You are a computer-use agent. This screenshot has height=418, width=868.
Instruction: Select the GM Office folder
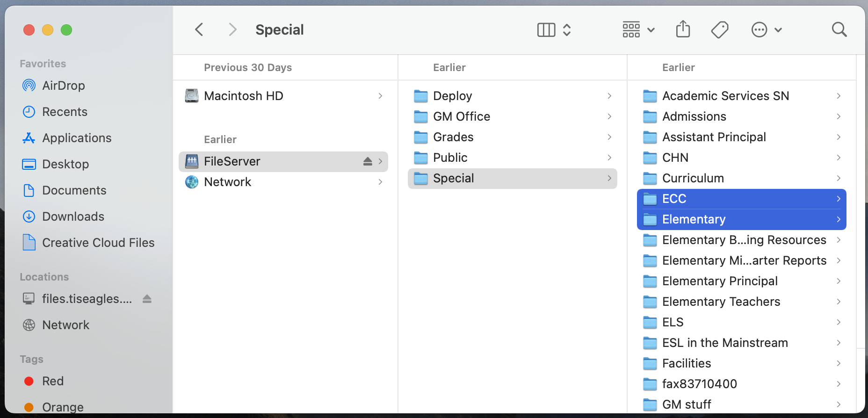[461, 116]
